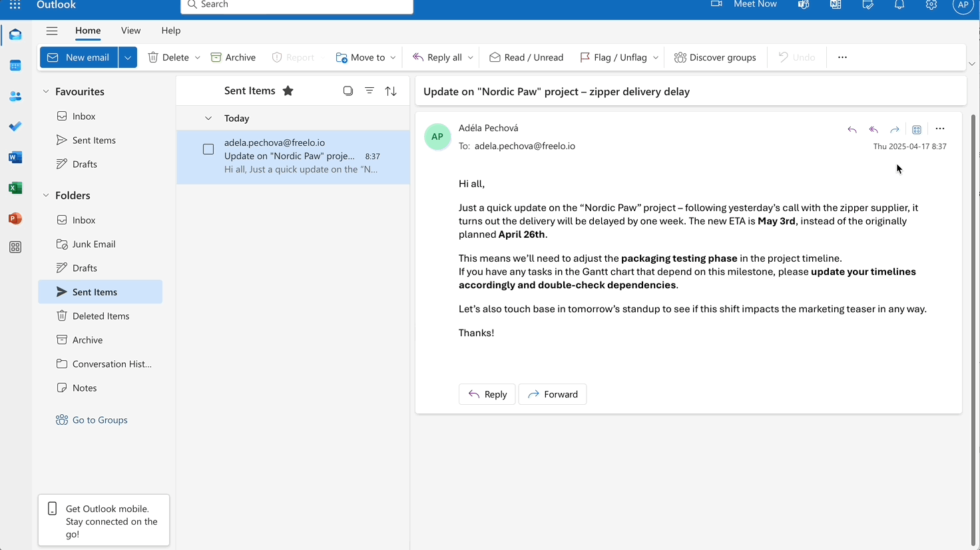Click Forward button below message

[x=553, y=394]
